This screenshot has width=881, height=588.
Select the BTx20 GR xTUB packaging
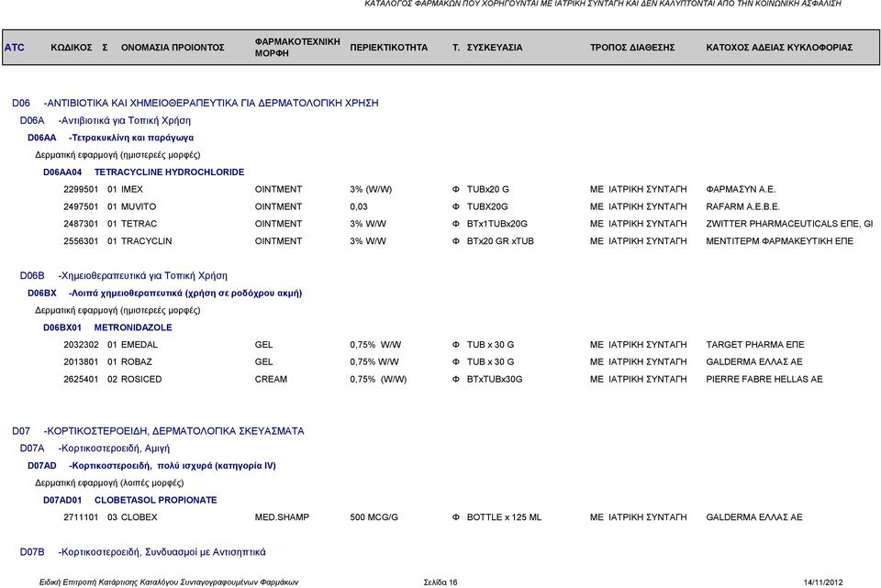501,241
